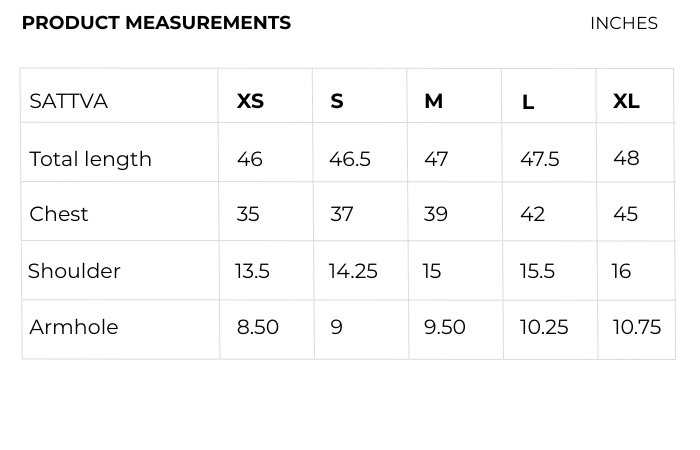Select the Shoulder row label
The height and width of the screenshot is (450, 700).
tap(75, 271)
